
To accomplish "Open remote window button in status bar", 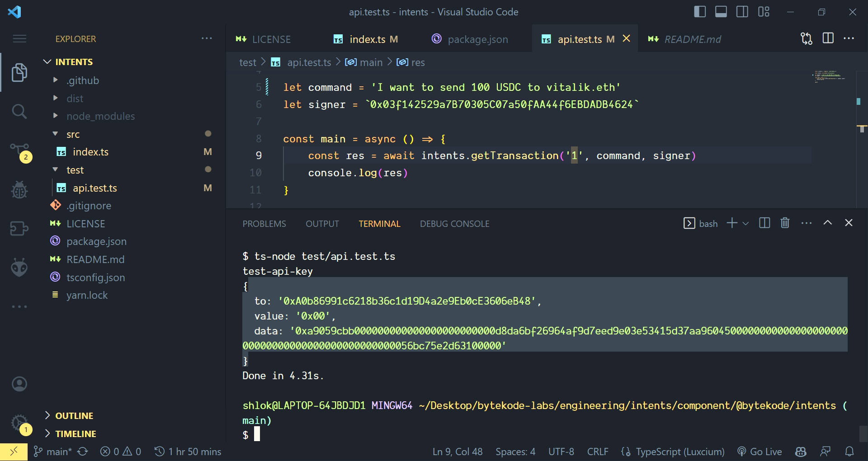I will click(x=14, y=452).
